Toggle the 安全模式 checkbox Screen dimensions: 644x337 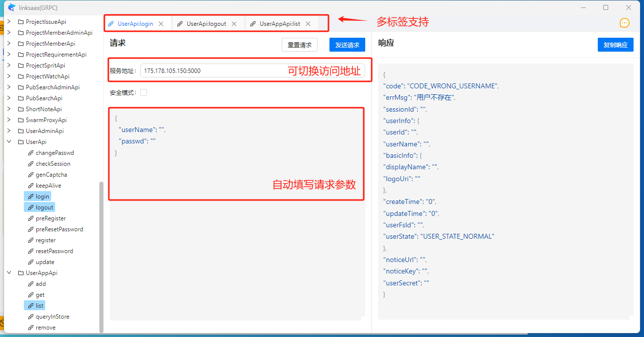pyautogui.click(x=144, y=92)
